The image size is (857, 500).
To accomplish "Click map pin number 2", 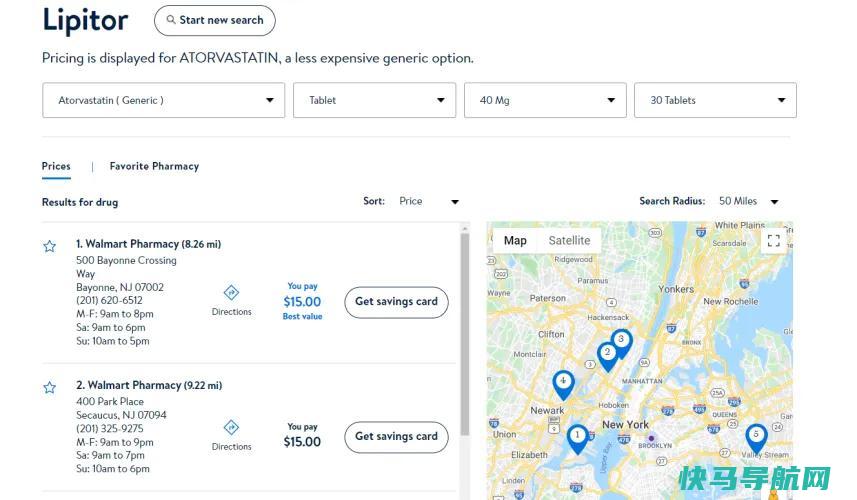I will click(607, 356).
